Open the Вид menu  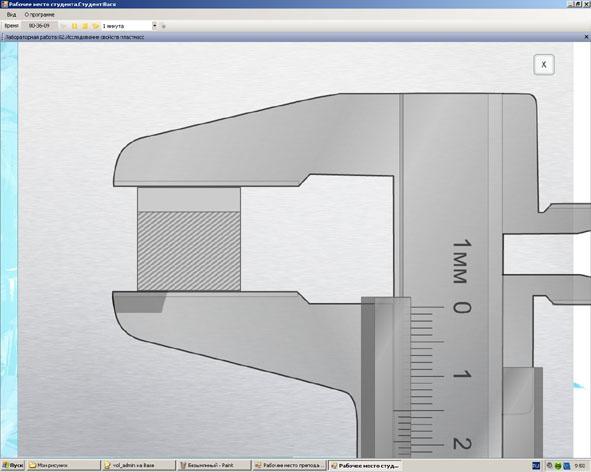[x=11, y=15]
